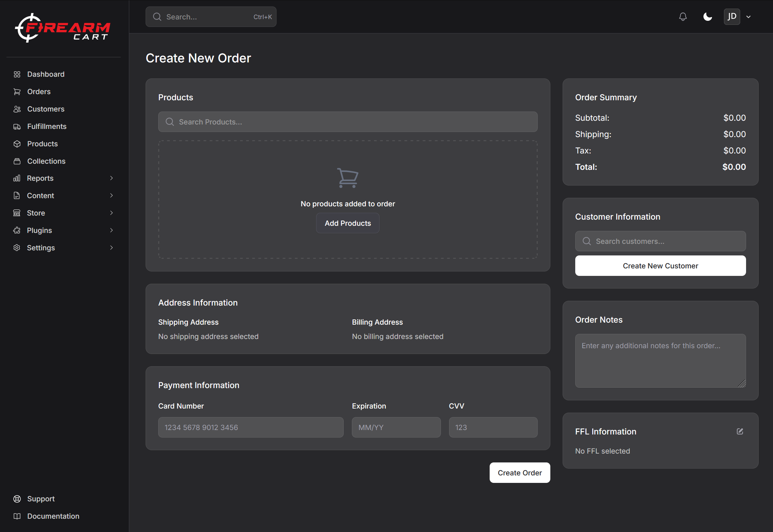Click the Search customers field

(x=660, y=241)
